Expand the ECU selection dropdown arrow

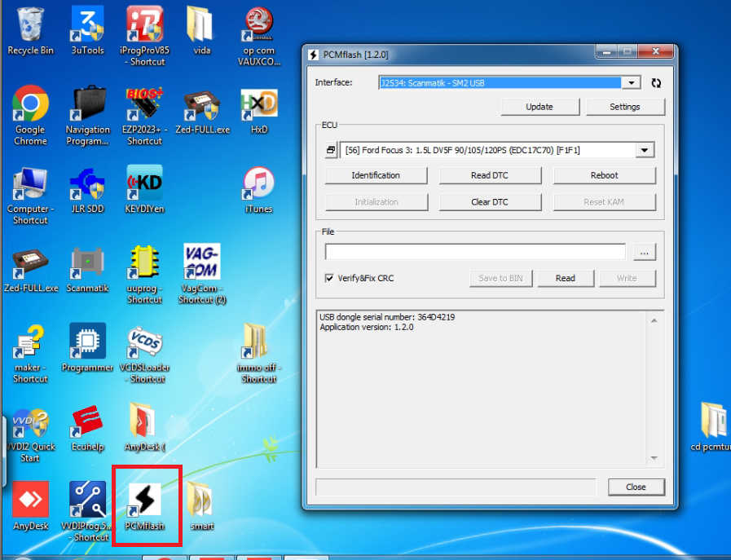tap(645, 150)
